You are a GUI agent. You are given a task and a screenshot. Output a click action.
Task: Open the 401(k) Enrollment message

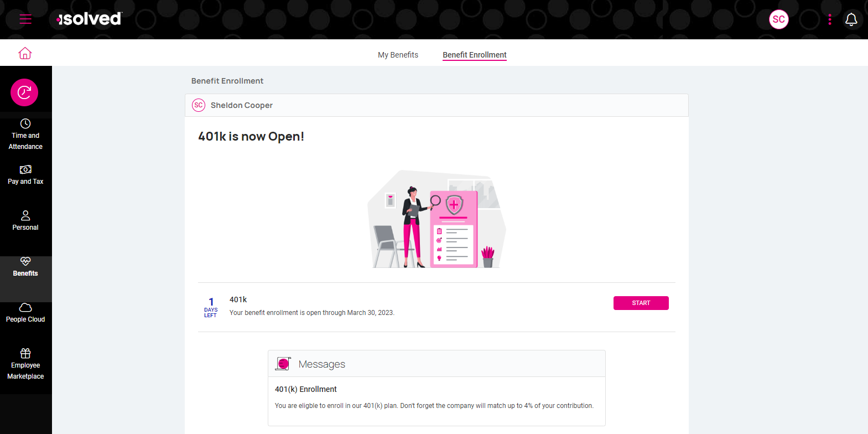pyautogui.click(x=305, y=389)
